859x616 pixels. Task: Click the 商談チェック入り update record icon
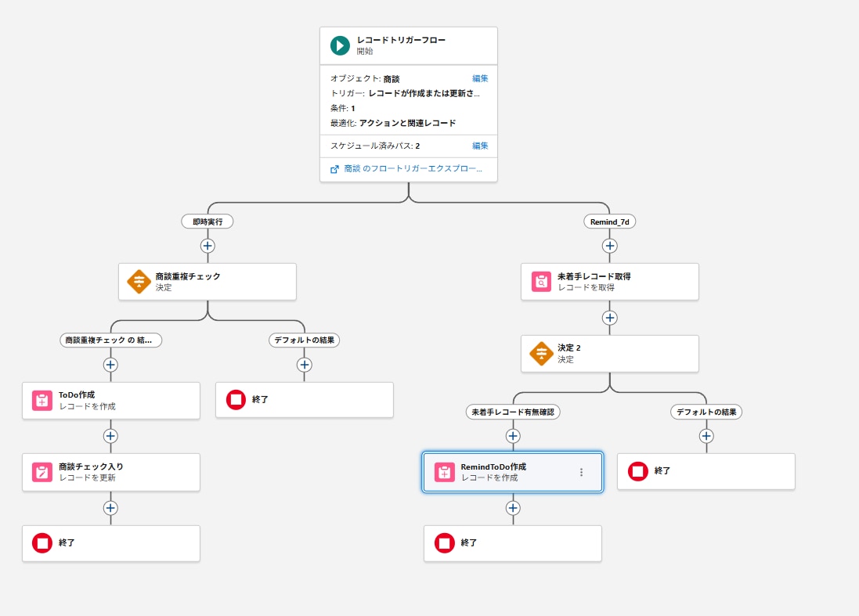tap(42, 472)
